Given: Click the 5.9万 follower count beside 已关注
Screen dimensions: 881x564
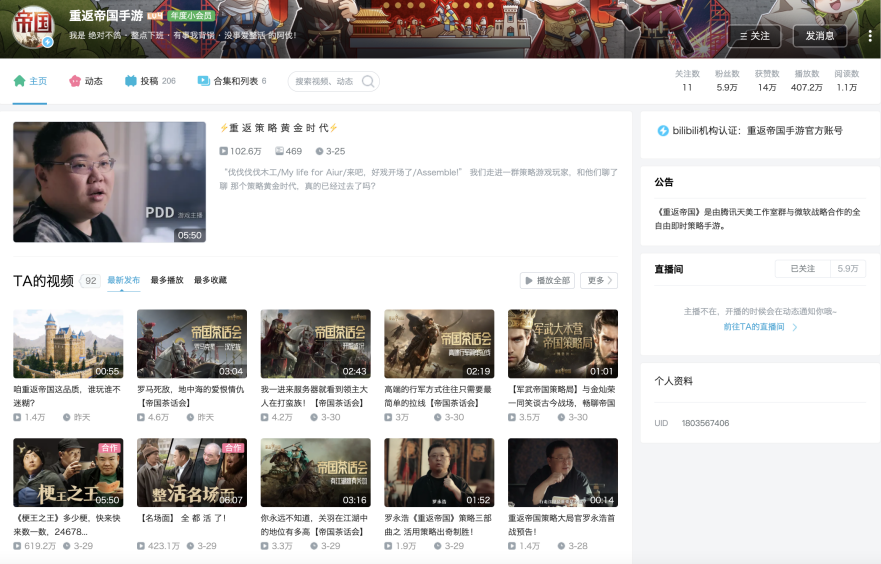Looking at the screenshot, I should [848, 269].
